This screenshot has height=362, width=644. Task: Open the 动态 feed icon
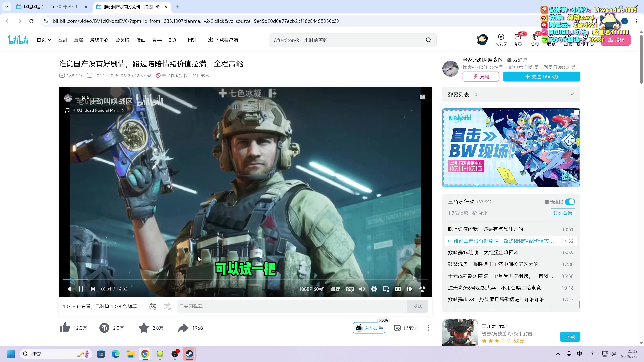[x=535, y=40]
